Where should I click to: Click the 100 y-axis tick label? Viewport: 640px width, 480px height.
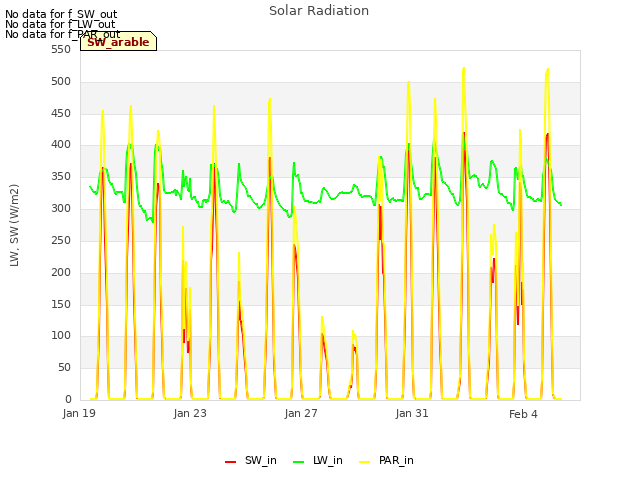click(x=61, y=336)
